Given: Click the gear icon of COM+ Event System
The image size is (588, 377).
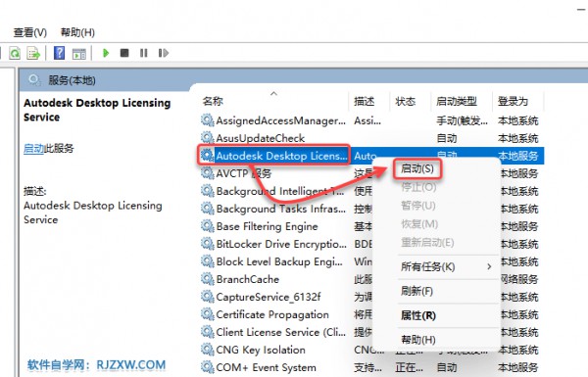Looking at the screenshot, I should click(207, 367).
